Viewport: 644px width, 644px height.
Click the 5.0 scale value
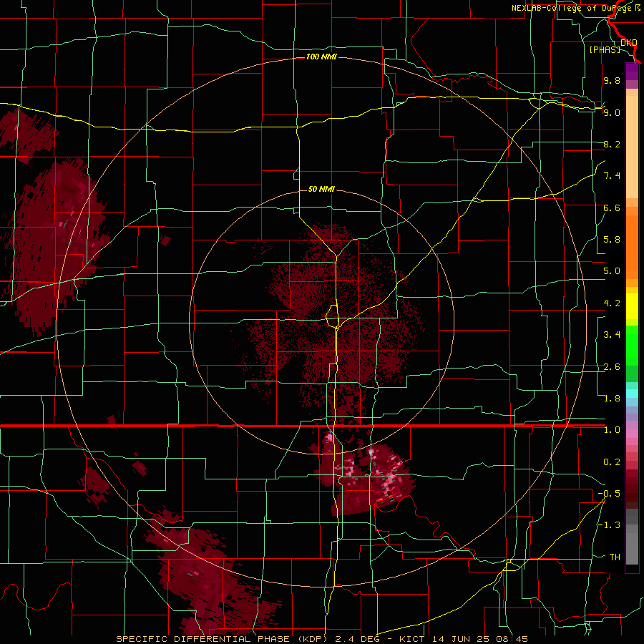(612, 271)
